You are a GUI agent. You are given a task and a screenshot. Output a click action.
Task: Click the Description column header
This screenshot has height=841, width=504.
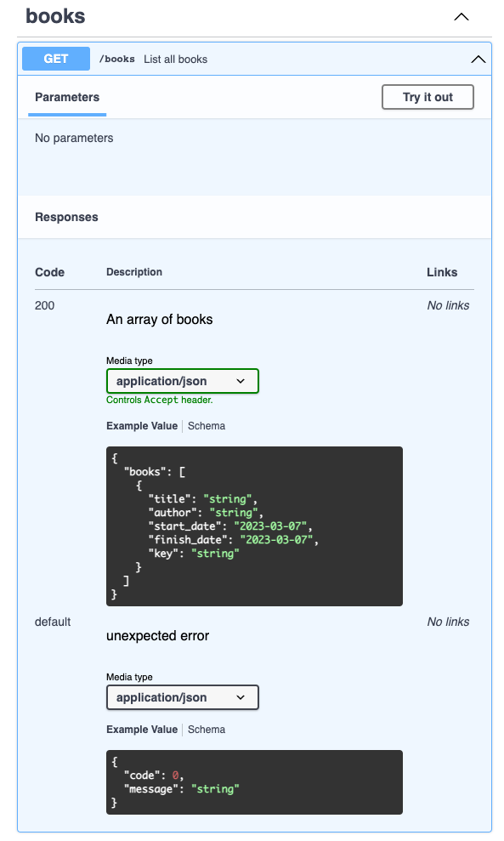pos(134,272)
